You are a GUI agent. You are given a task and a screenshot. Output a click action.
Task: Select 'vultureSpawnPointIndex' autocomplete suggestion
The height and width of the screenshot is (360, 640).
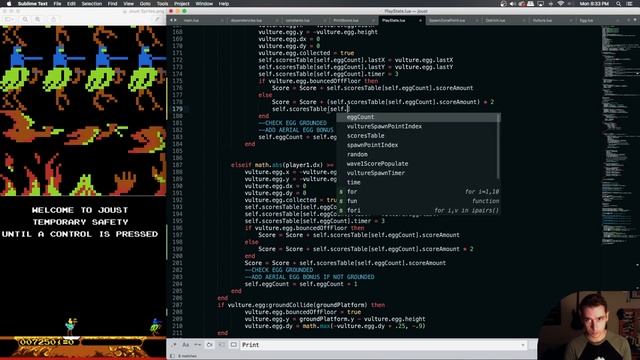click(x=417, y=127)
